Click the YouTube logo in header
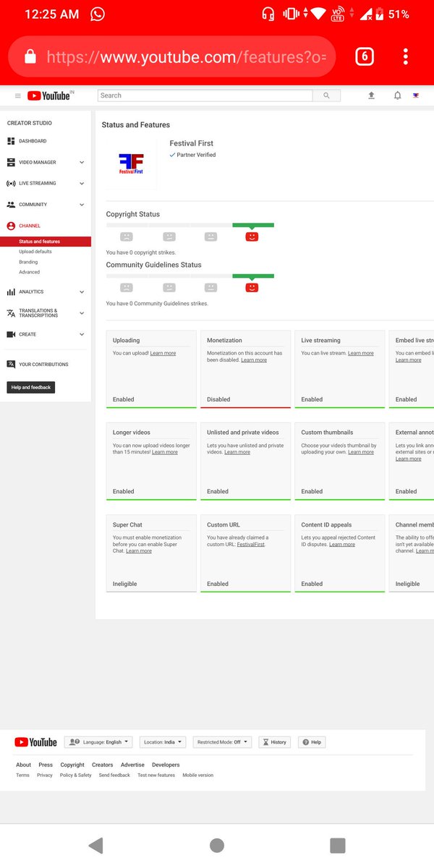The height and width of the screenshot is (868, 434). [x=49, y=95]
